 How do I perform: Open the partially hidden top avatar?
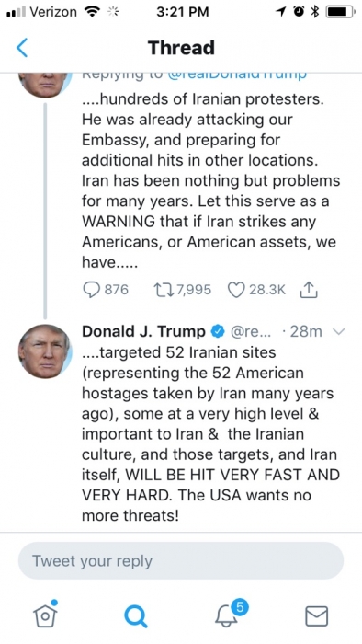pos(45,85)
